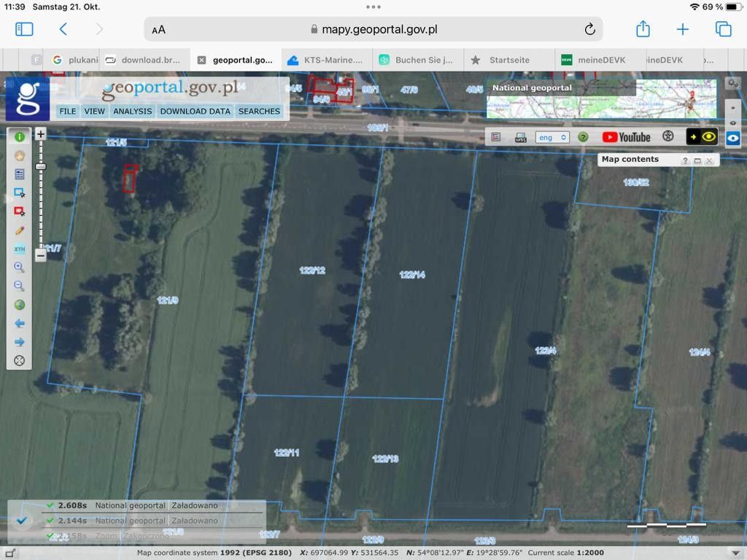747x560 pixels.
Task: Activate the green info identify tool
Action: pyautogui.click(x=20, y=136)
